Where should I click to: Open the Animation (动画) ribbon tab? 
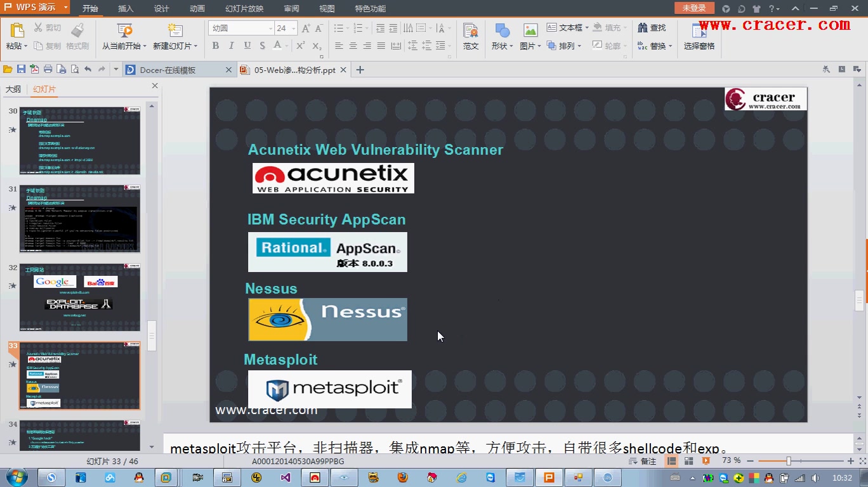coord(197,8)
